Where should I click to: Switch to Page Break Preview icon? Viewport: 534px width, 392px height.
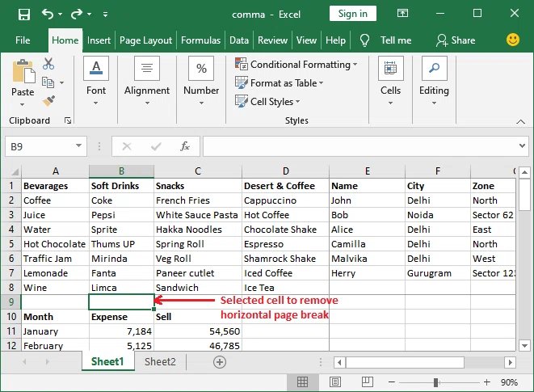click(367, 382)
